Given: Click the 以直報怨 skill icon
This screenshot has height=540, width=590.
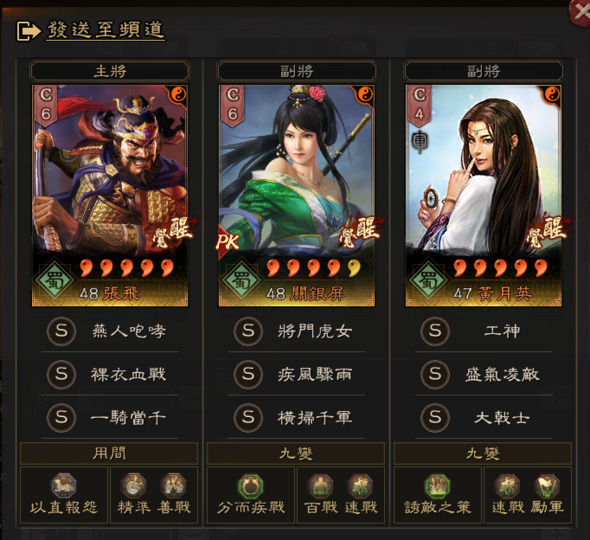Looking at the screenshot, I should tap(64, 486).
